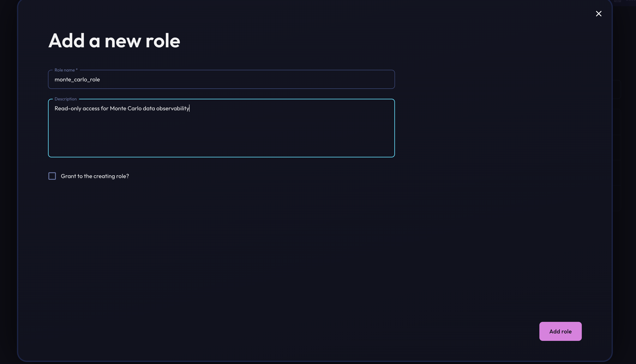
Task: Click the 'Add a new role' heading
Action: [114, 41]
